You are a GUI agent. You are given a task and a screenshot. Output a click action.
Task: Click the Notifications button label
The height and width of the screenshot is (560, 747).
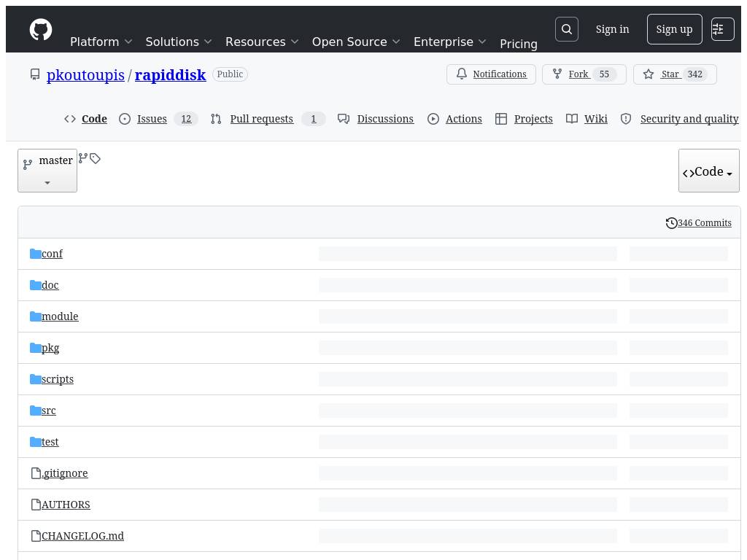[x=500, y=74]
